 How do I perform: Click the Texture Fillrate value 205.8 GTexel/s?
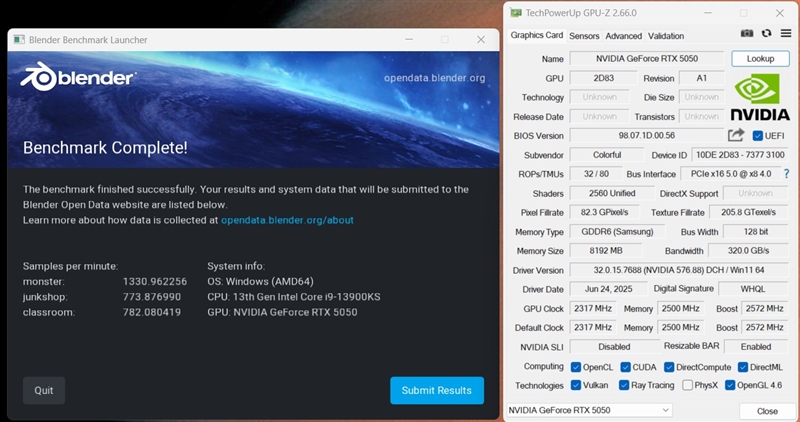[x=748, y=212]
